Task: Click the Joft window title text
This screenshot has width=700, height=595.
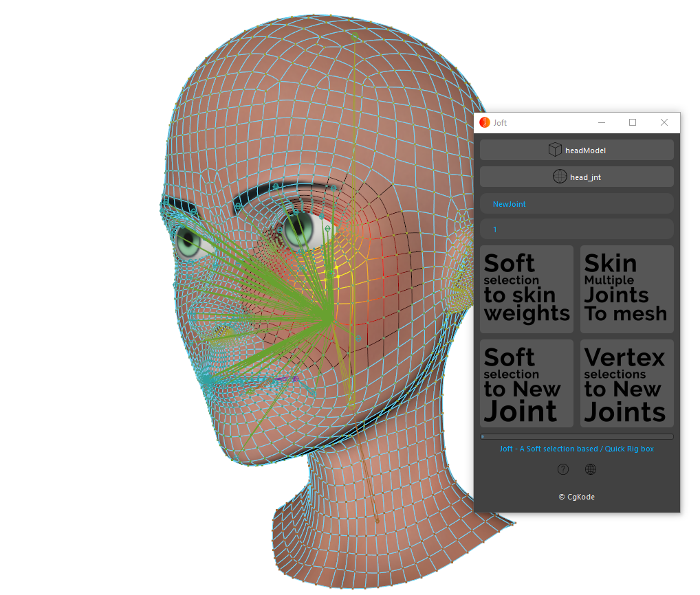Action: (500, 123)
